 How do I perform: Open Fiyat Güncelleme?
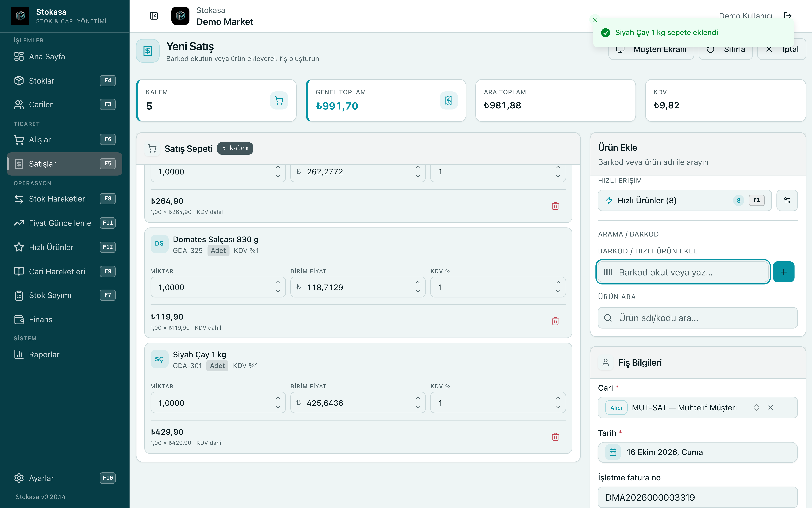click(64, 223)
